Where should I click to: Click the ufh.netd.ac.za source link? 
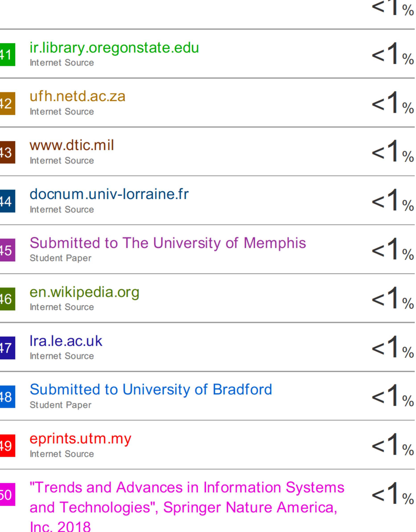point(78,96)
